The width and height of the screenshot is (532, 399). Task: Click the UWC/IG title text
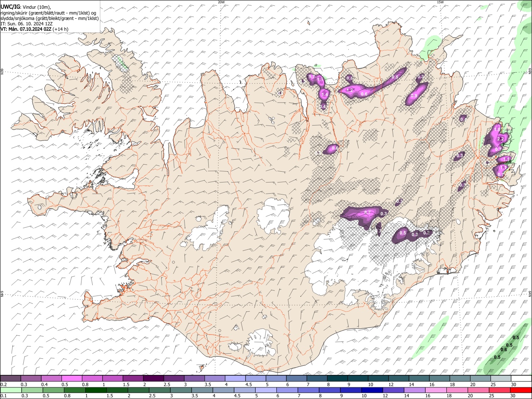10,6
